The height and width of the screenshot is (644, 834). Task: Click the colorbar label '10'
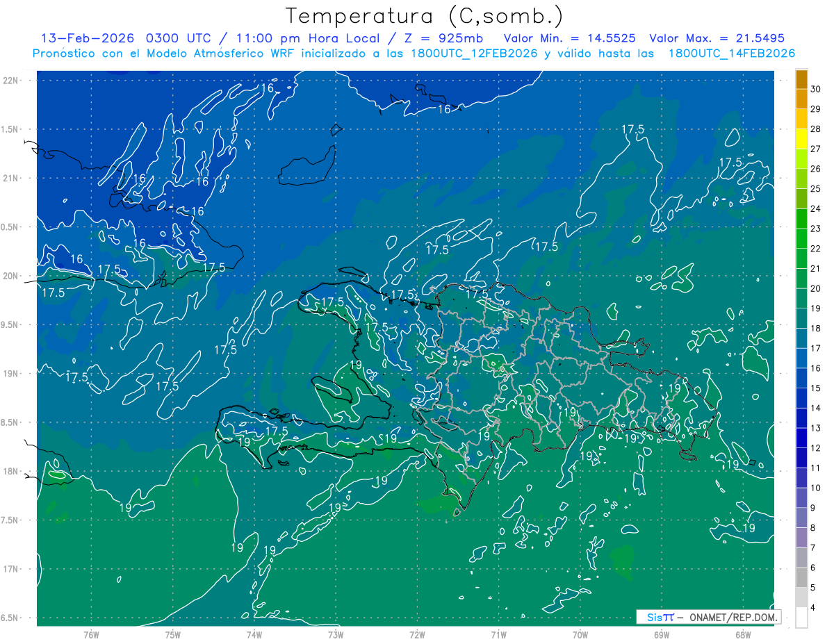click(x=816, y=488)
